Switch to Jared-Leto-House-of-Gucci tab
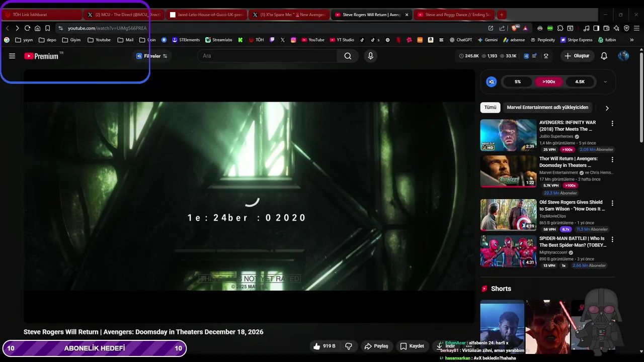This screenshot has height=362, width=644. tap(206, 15)
